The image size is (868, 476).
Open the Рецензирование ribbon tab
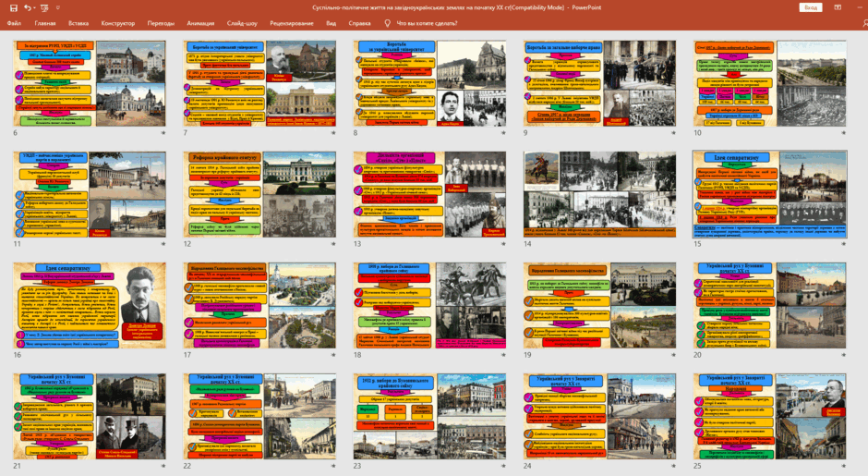(x=292, y=23)
